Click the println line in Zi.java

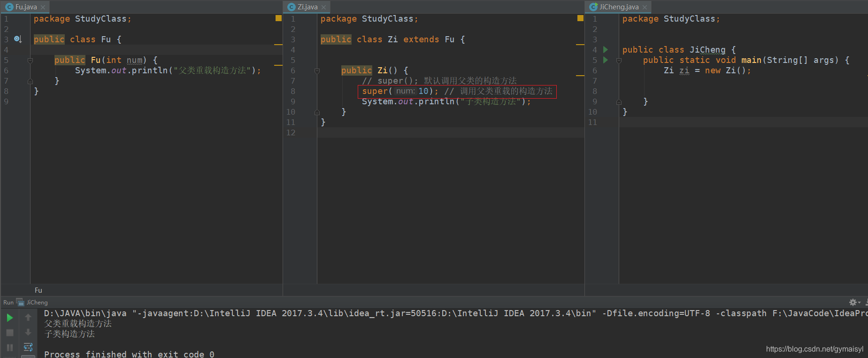tap(446, 101)
